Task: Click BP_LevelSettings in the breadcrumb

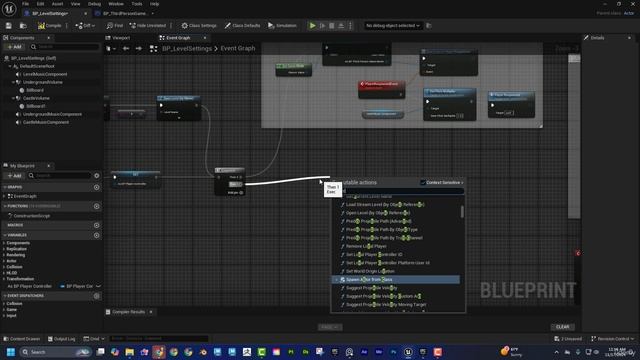Action: (187, 48)
